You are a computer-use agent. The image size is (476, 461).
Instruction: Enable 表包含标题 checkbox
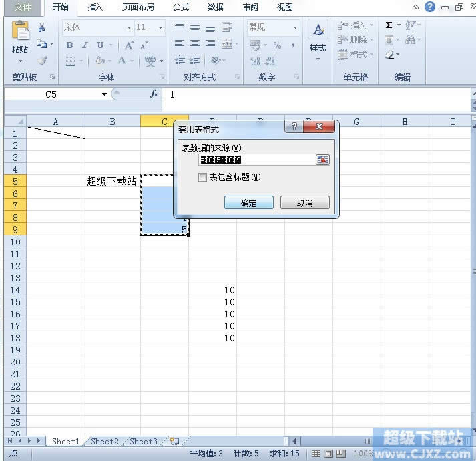[202, 177]
